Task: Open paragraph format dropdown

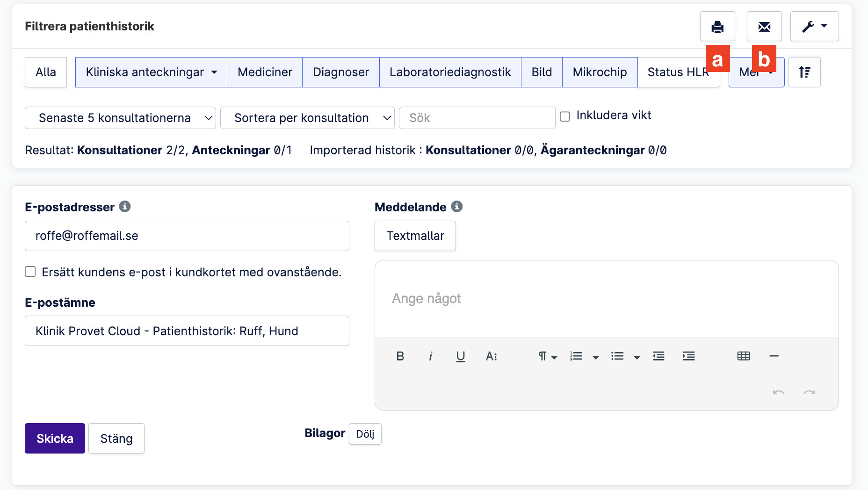Action: tap(547, 356)
